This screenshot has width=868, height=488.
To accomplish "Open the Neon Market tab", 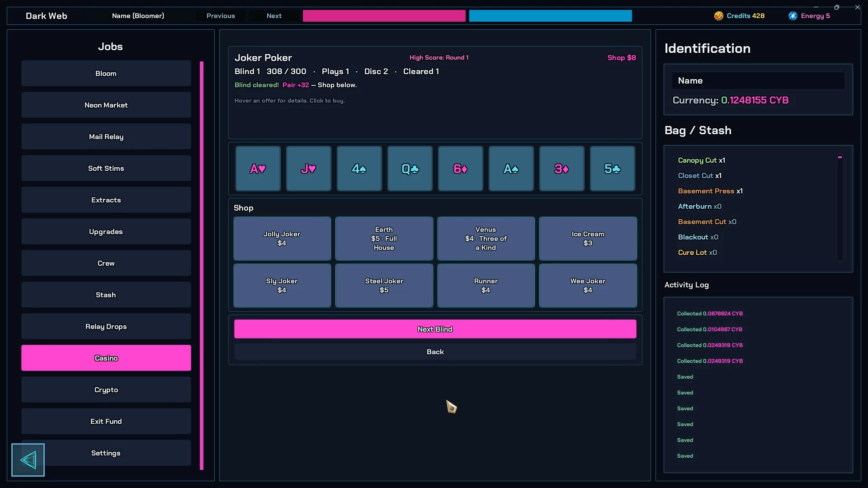I will pos(106,105).
